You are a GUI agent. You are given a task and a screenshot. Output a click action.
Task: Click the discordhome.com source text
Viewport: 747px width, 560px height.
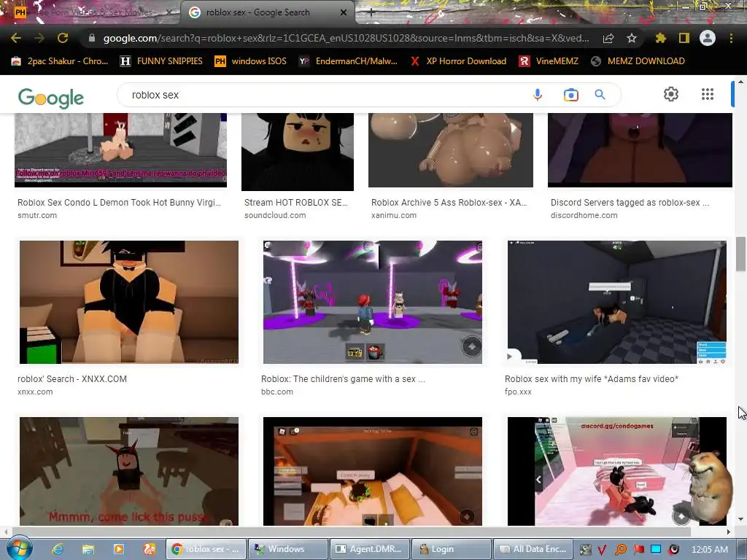(584, 215)
